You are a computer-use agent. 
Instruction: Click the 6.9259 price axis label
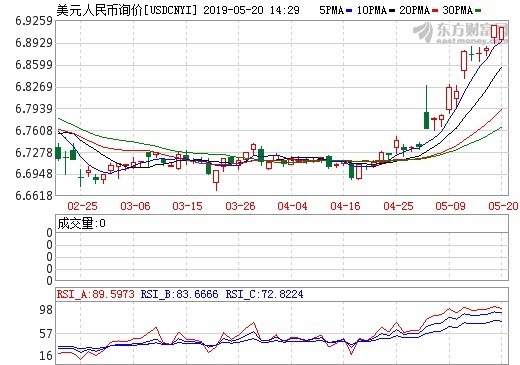[34, 21]
